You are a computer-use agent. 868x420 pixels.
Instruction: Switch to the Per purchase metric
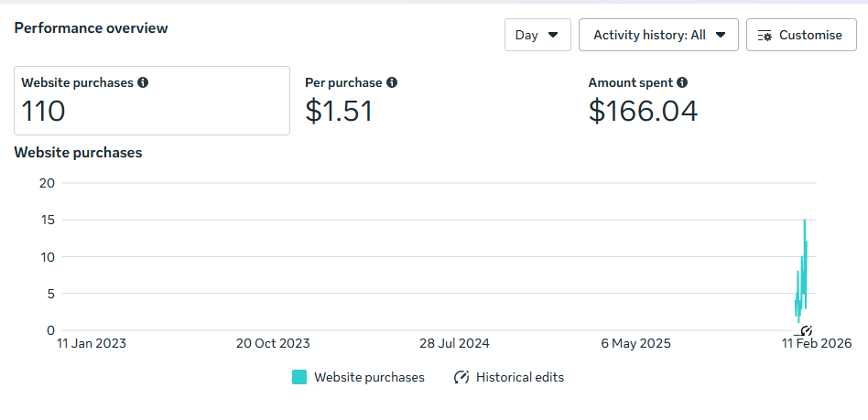[x=351, y=101]
